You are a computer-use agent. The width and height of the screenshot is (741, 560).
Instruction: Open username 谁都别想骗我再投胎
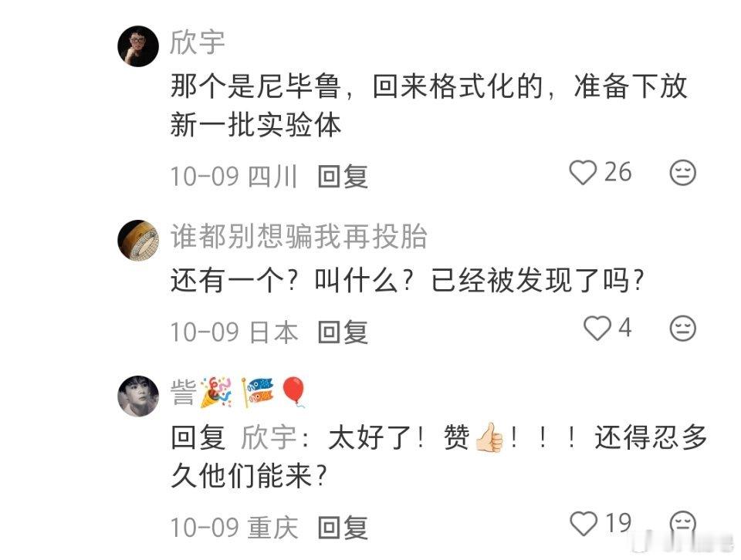point(299,236)
